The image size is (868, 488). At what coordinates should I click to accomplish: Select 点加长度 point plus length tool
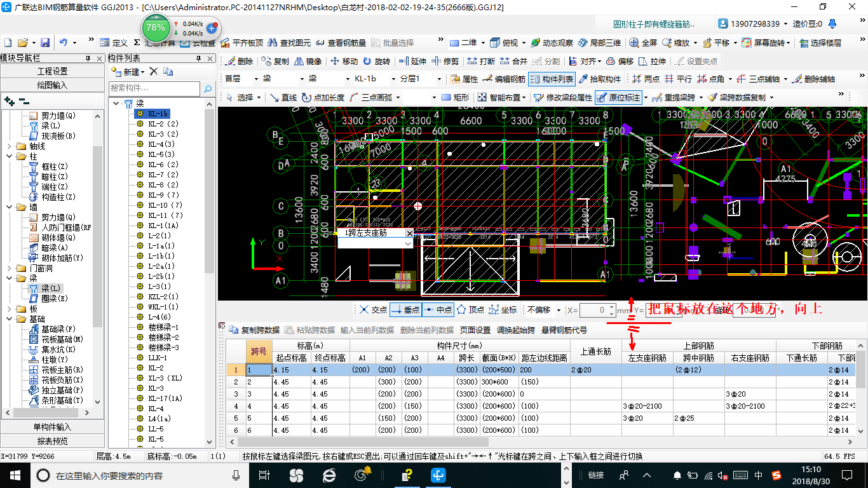pos(323,97)
